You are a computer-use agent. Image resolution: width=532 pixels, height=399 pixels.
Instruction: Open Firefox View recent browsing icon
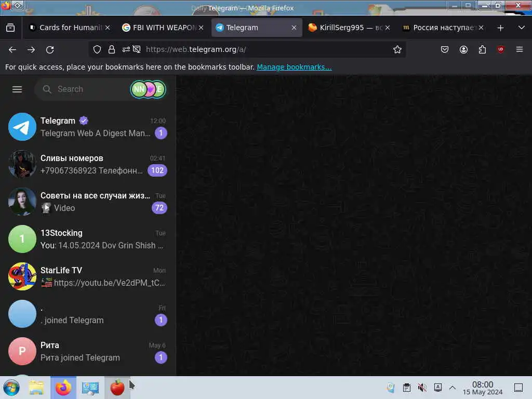coord(10,28)
